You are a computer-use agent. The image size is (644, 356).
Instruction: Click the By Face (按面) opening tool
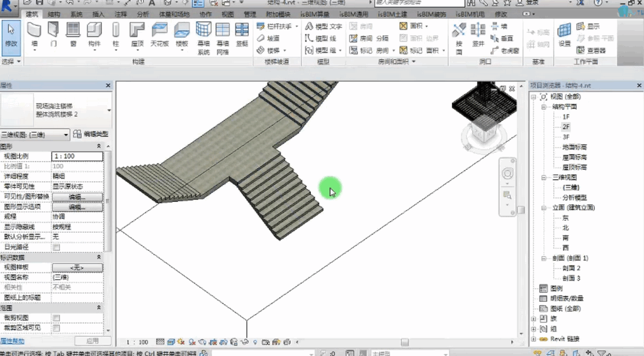click(x=459, y=37)
